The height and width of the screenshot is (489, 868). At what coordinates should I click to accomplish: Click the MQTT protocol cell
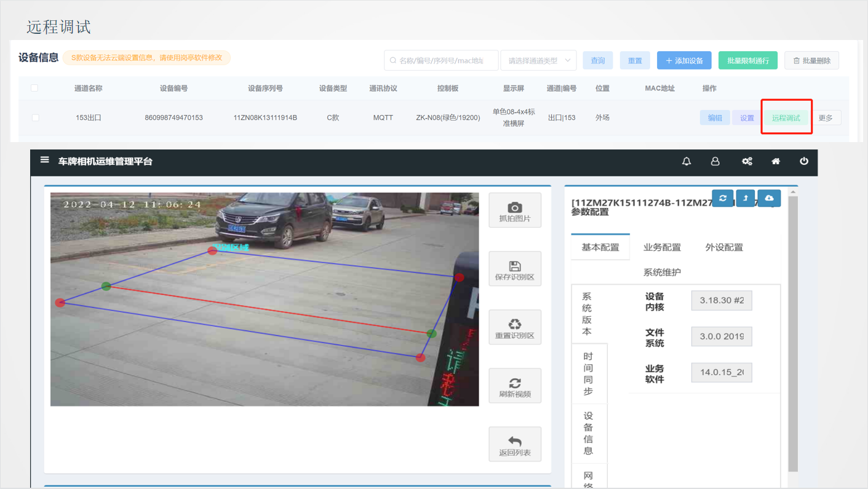click(x=383, y=117)
